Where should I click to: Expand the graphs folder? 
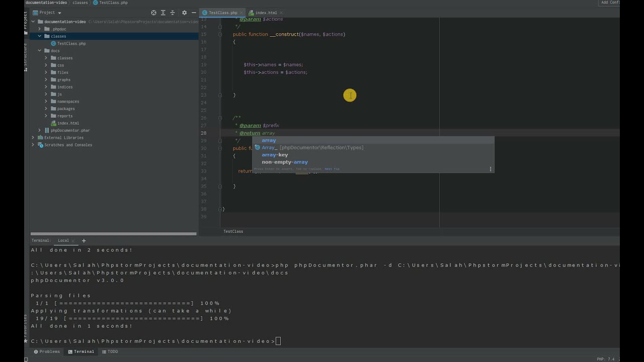tap(46, 79)
